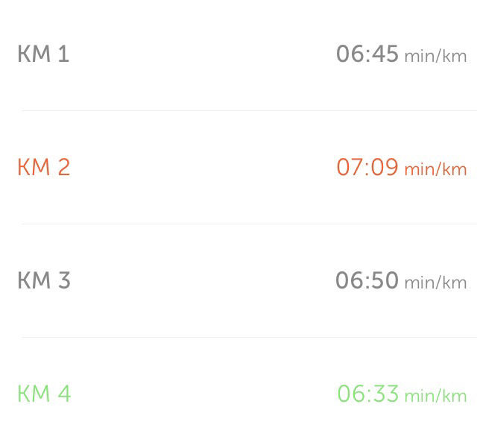Select the KM 3 split label

pyautogui.click(x=43, y=280)
